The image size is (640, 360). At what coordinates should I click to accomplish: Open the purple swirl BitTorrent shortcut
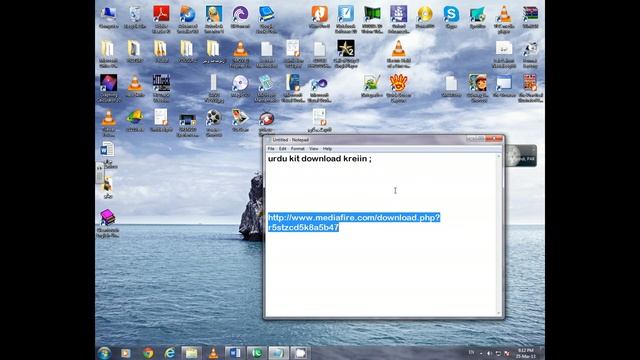point(240,17)
